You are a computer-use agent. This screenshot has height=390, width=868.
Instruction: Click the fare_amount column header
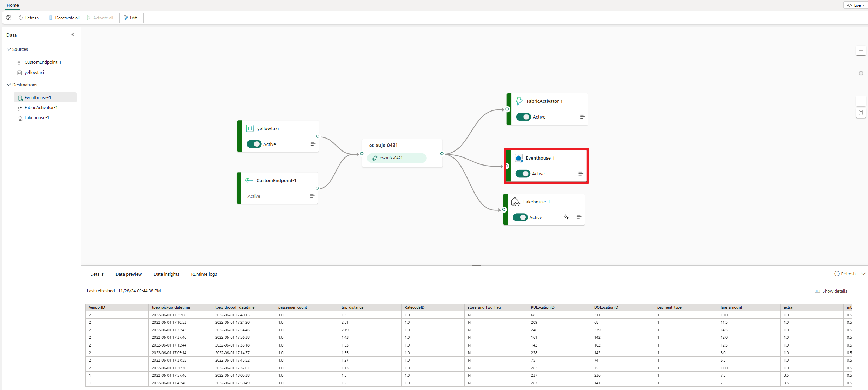point(749,307)
